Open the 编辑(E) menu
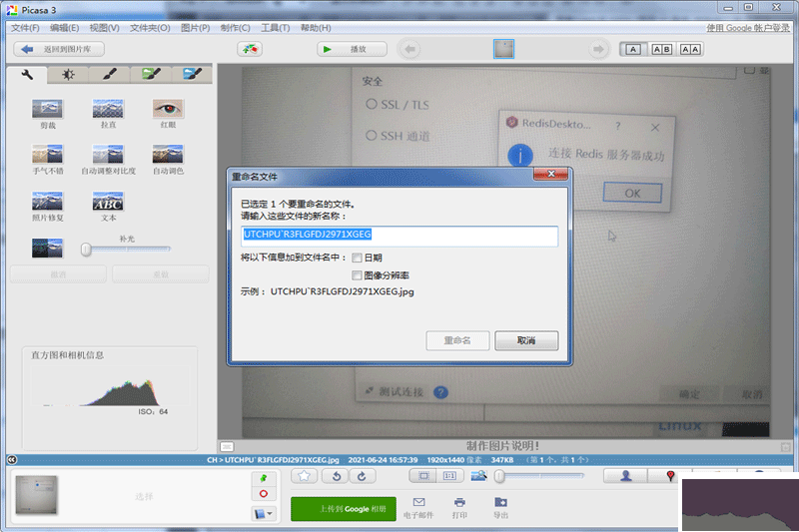The height and width of the screenshot is (532, 799). click(x=64, y=28)
